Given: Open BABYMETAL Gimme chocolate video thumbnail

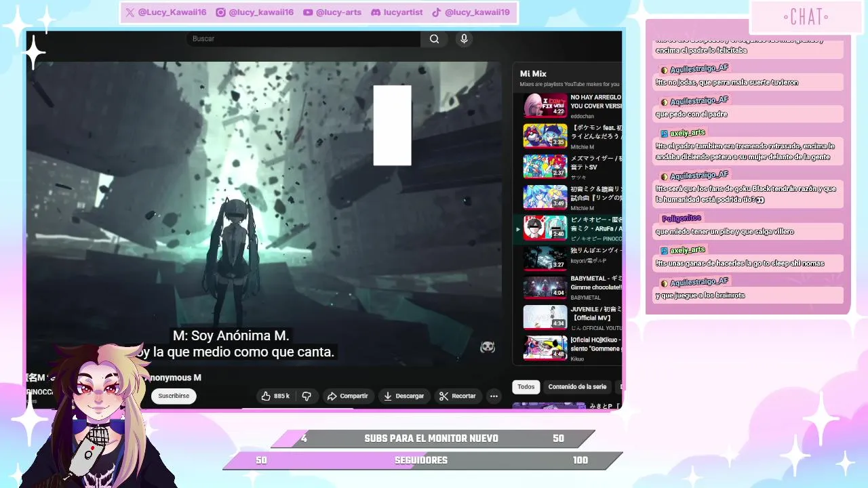Looking at the screenshot, I should point(545,287).
